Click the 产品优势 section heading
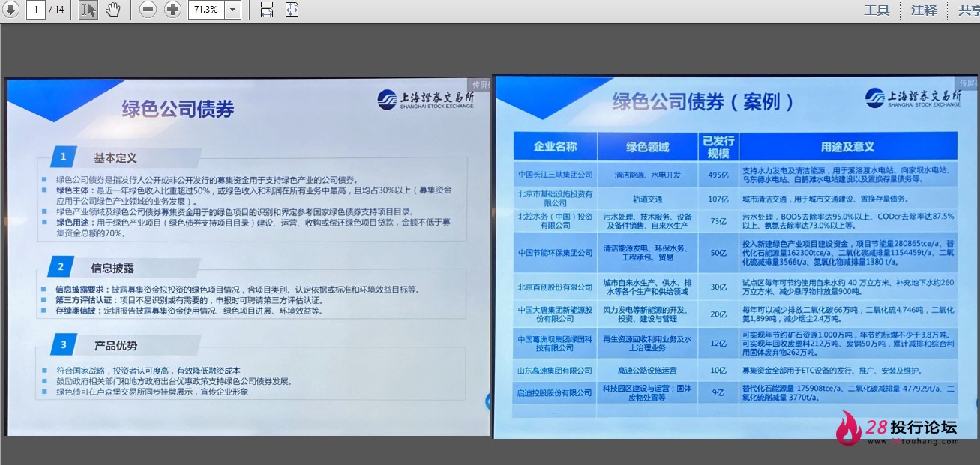This screenshot has width=980, height=465. point(115,346)
